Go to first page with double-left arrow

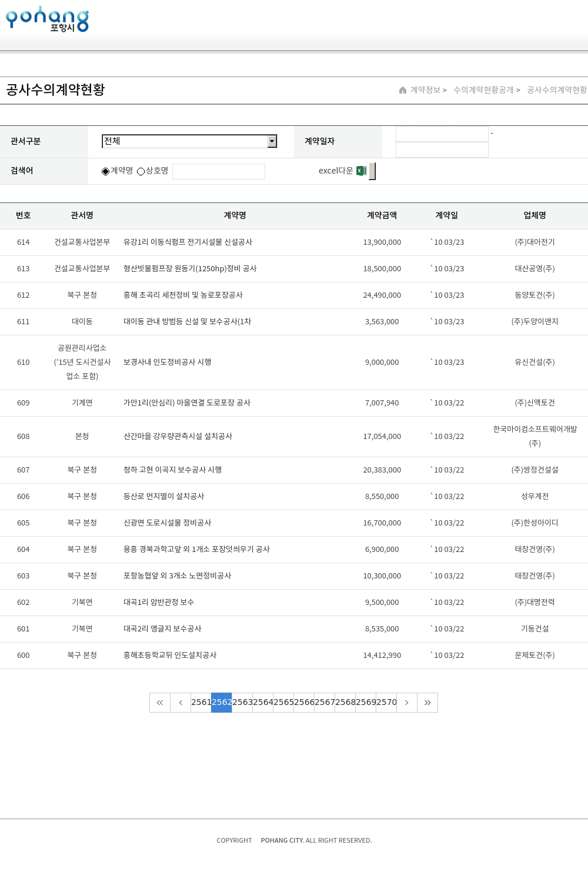point(160,703)
